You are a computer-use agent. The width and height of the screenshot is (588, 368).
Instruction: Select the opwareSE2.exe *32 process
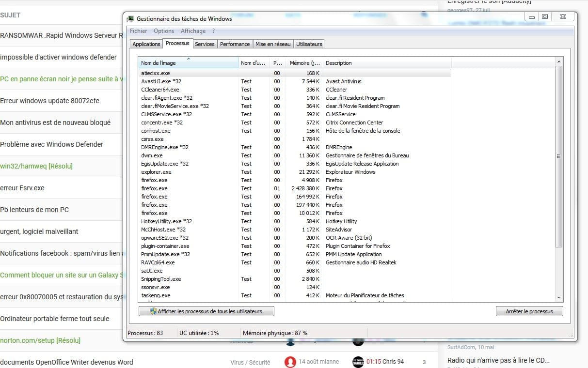tap(294, 238)
